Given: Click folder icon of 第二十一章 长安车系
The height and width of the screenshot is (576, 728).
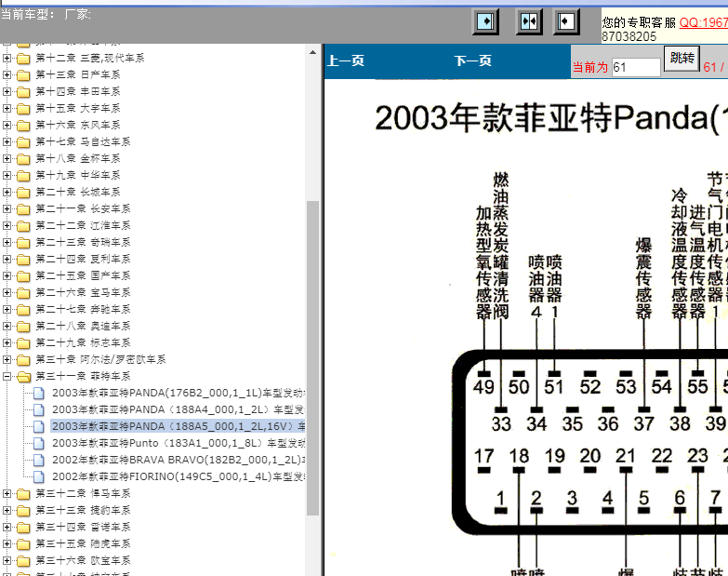Looking at the screenshot, I should tap(23, 209).
